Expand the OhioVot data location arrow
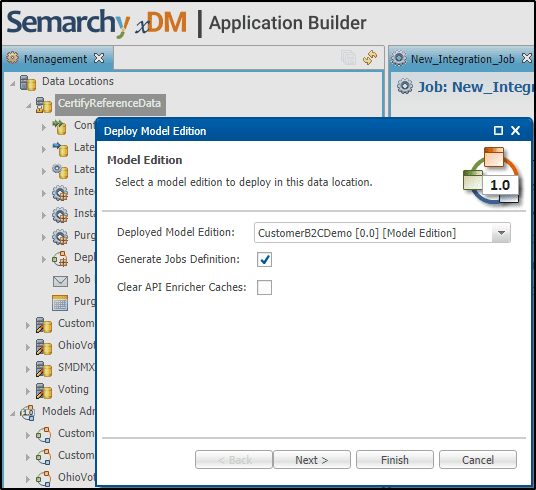Screen dimensions: 536x490 point(28,347)
